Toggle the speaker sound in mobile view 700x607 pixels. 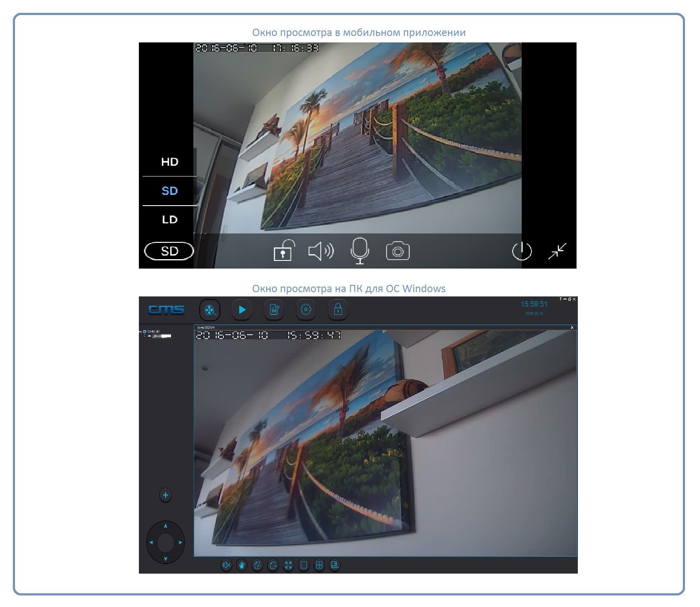click(321, 251)
